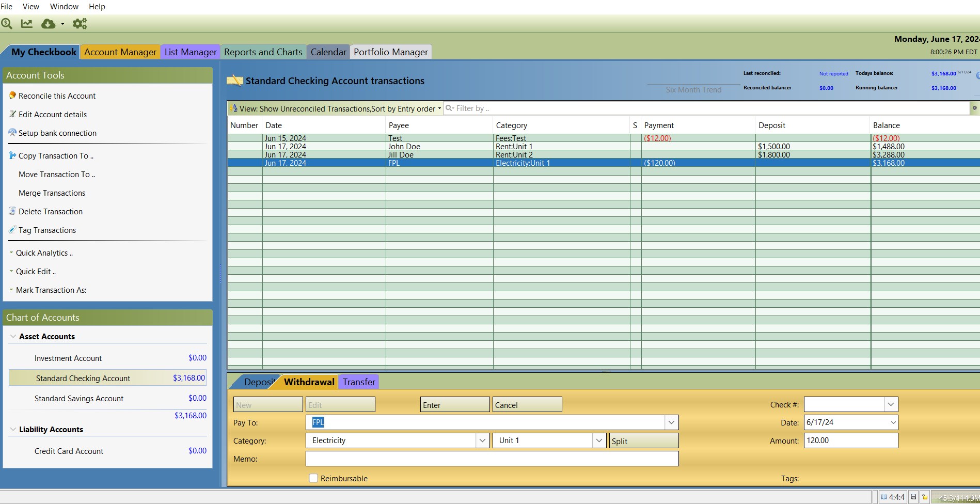This screenshot has width=980, height=504.
Task: Click the Reconcile this Account icon
Action: click(x=12, y=96)
